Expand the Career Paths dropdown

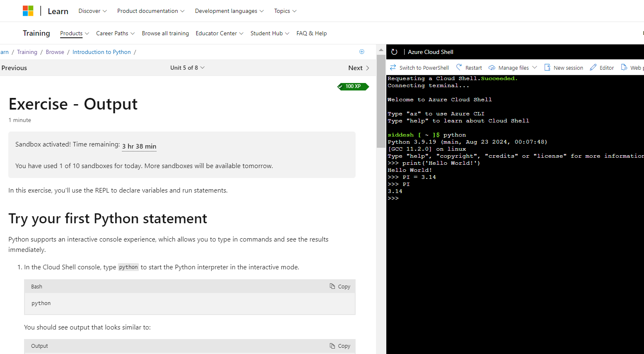[x=115, y=33]
